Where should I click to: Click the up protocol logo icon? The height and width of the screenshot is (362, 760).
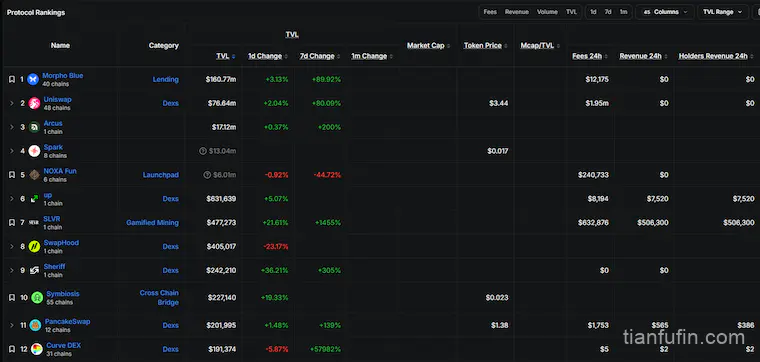pyautogui.click(x=34, y=199)
